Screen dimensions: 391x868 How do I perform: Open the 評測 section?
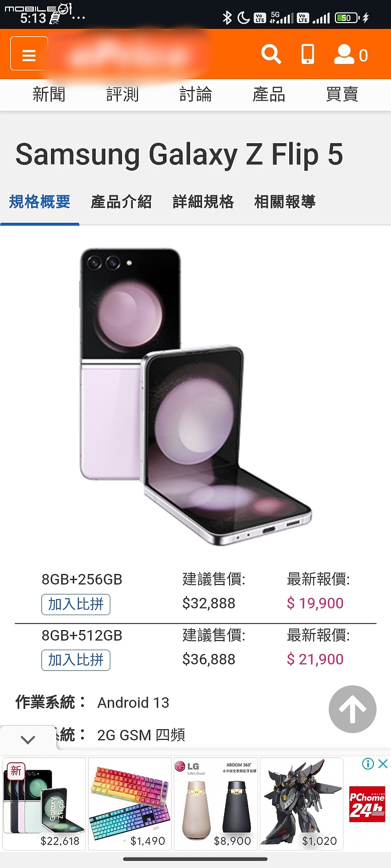tap(122, 94)
